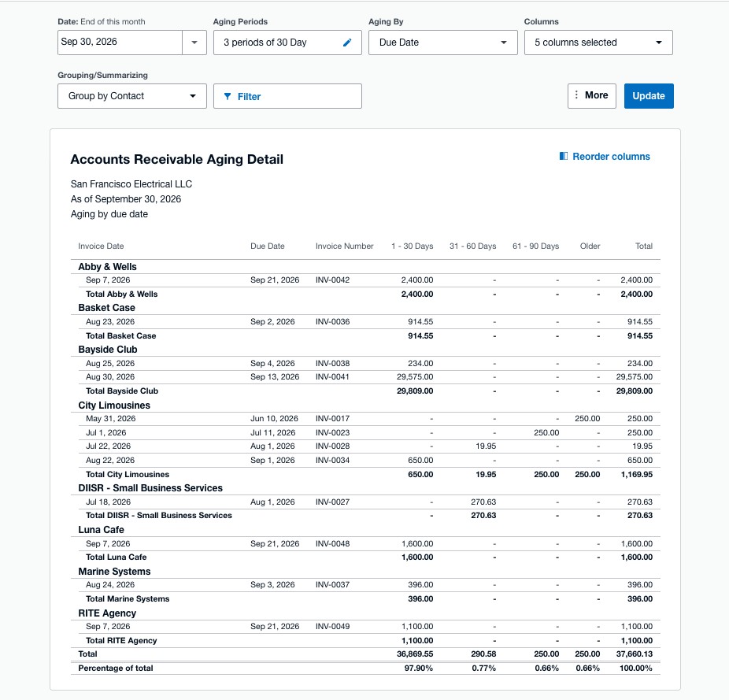Click the May 31, 2026 invoice date

(111, 419)
